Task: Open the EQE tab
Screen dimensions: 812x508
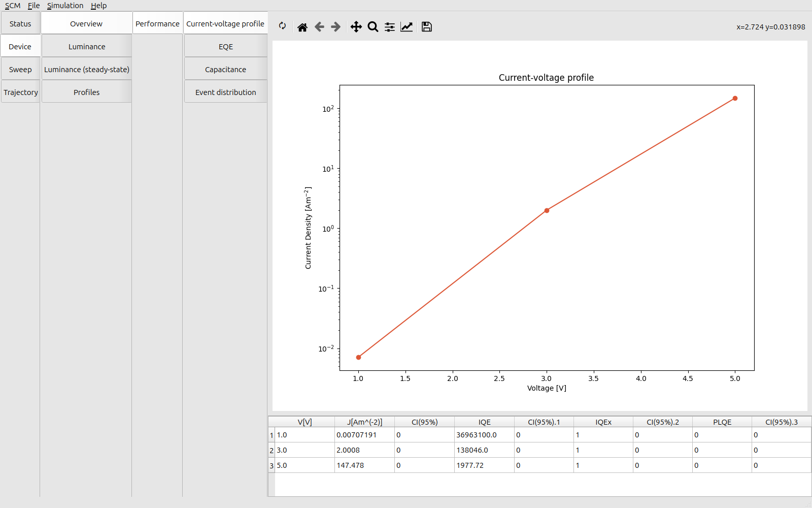Action: pyautogui.click(x=226, y=47)
